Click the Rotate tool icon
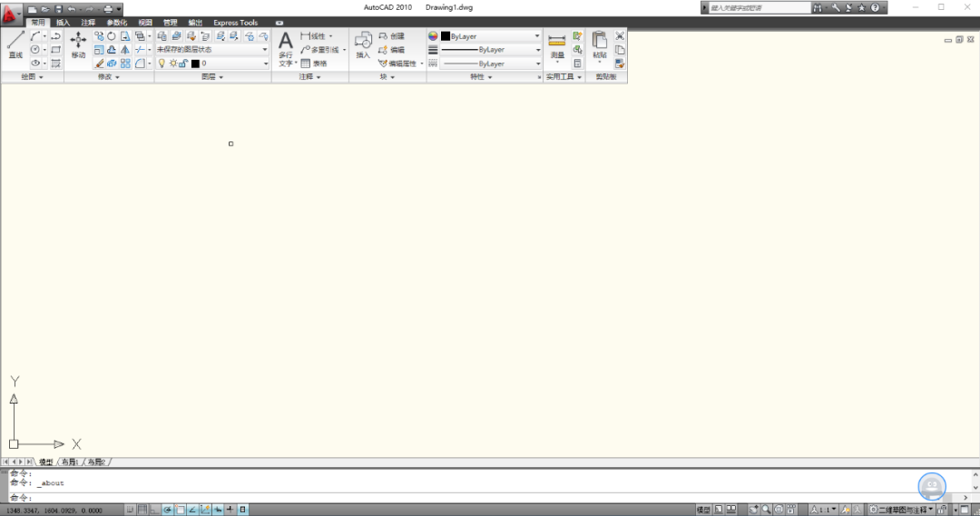The height and width of the screenshot is (516, 980). (x=112, y=35)
